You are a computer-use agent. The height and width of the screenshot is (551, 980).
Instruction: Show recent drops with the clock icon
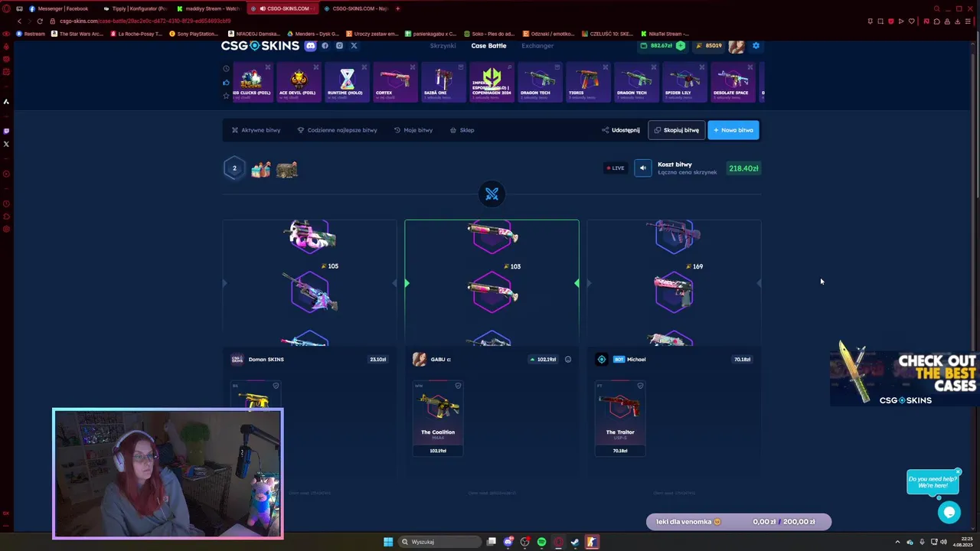[226, 69]
